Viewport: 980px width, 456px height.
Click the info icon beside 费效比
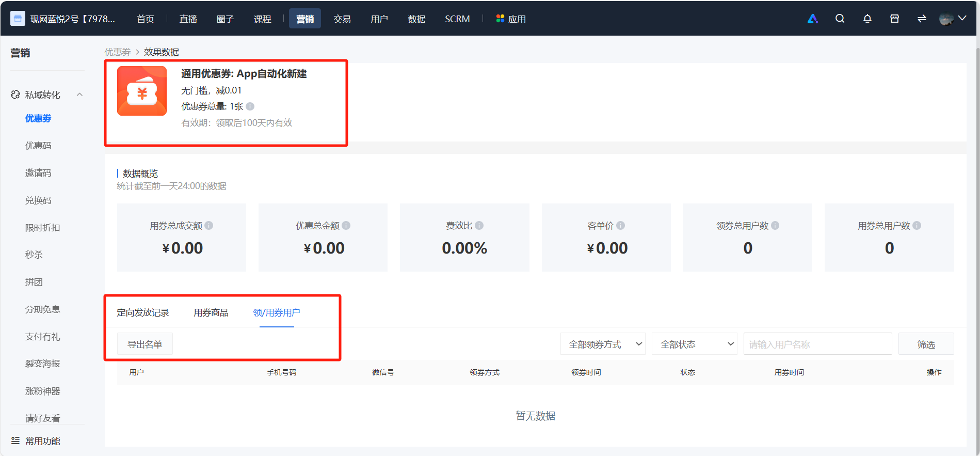(479, 226)
